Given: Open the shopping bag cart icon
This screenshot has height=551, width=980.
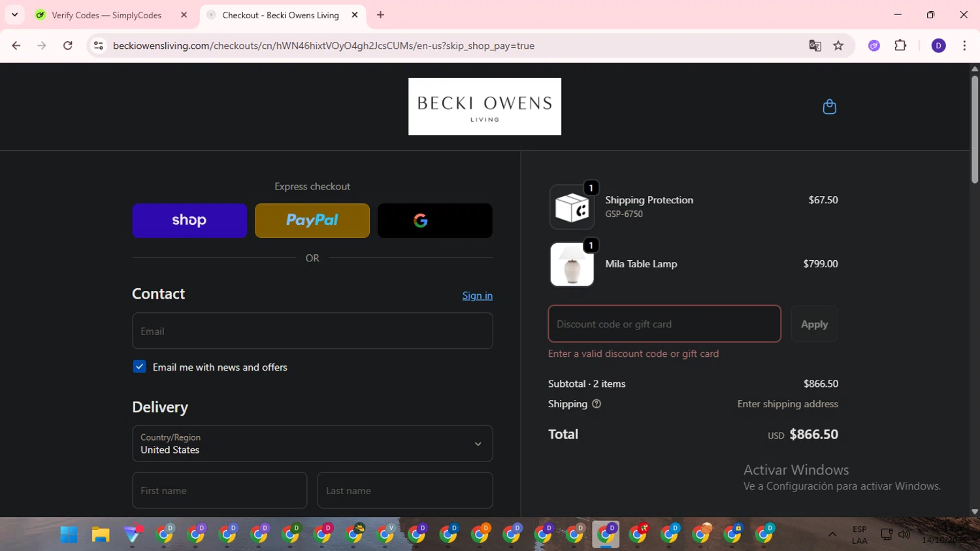Looking at the screenshot, I should tap(829, 107).
